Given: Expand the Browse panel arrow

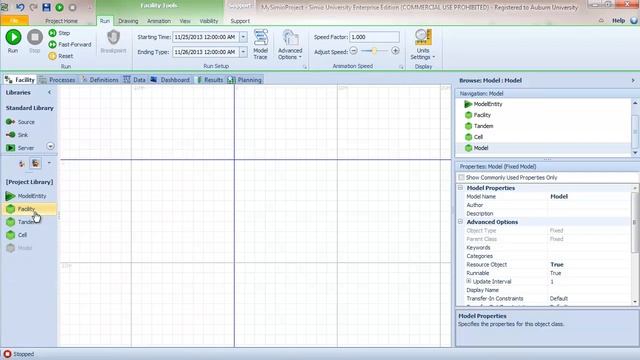Looking at the screenshot, I should coord(633,80).
